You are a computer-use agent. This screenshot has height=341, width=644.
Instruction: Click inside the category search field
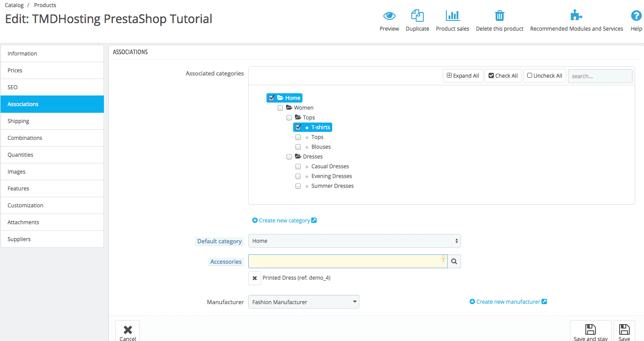click(600, 76)
